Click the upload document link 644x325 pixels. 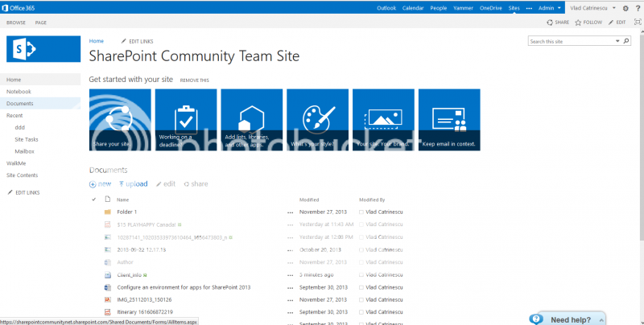pyautogui.click(x=133, y=184)
